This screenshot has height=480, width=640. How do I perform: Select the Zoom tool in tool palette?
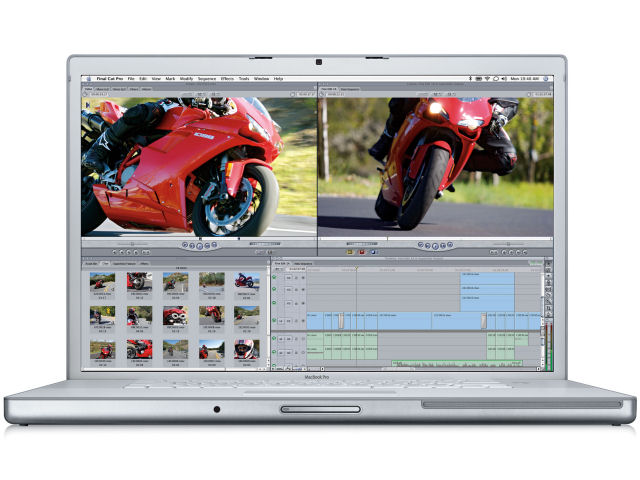click(549, 302)
